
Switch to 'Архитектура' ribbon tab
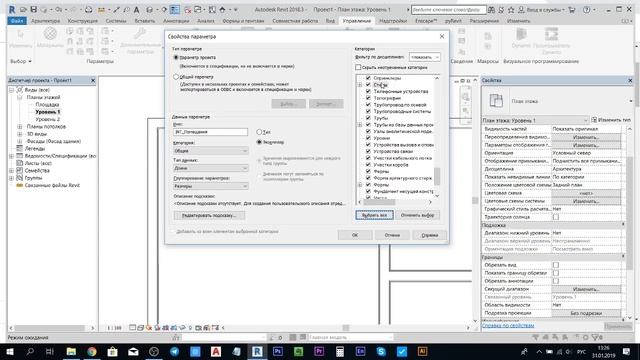pyautogui.click(x=45, y=21)
